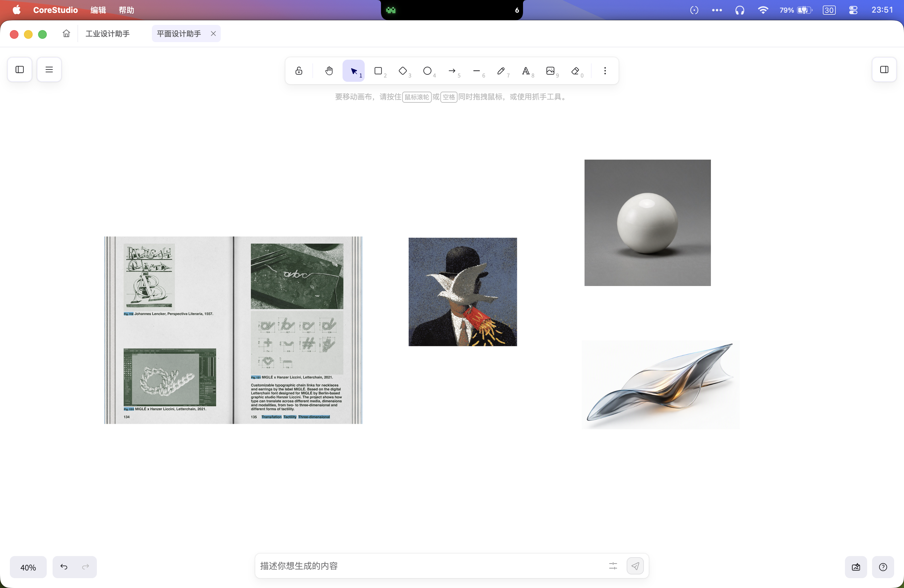Open more tools menu in toolbar

click(x=605, y=71)
